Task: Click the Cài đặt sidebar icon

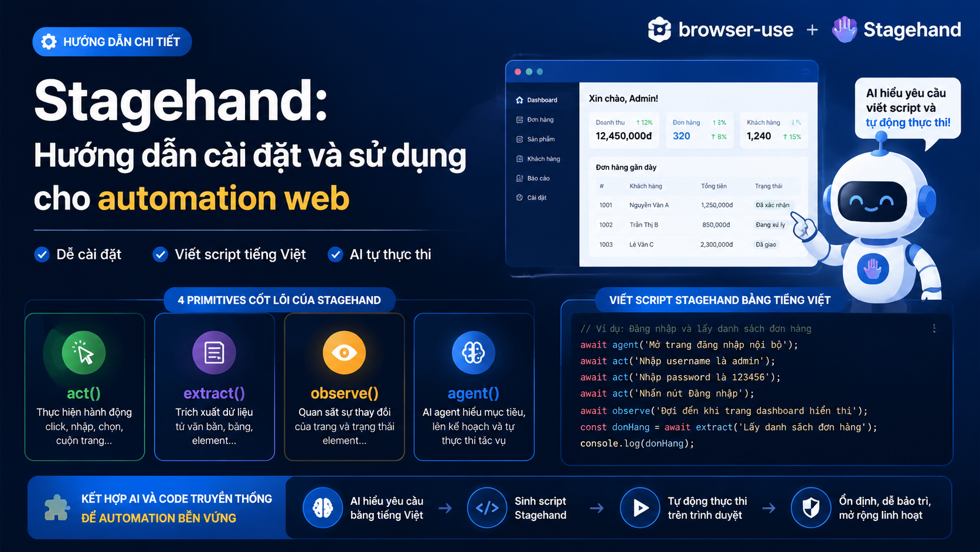Action: point(519,198)
